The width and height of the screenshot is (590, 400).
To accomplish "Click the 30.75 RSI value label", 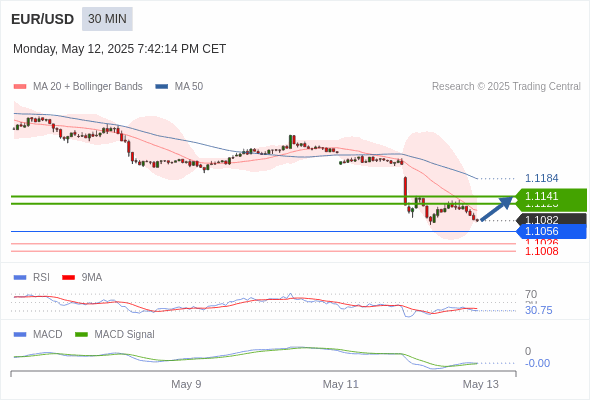I will (538, 310).
